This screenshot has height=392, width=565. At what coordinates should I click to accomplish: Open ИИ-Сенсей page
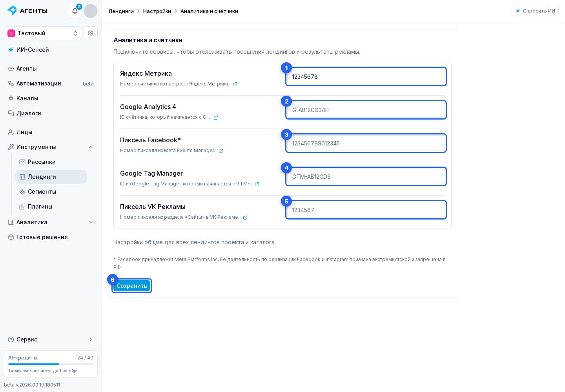pos(51,50)
